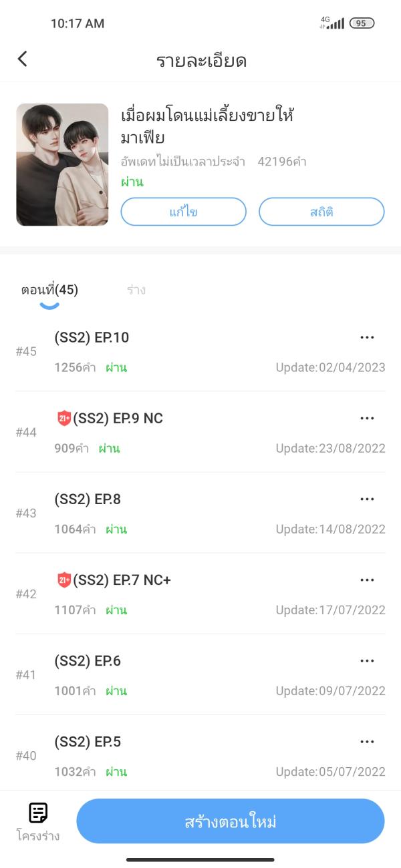Open three-dot menu for (SS2) EP.7 NC+
This screenshot has width=401, height=868.
pos(367,580)
